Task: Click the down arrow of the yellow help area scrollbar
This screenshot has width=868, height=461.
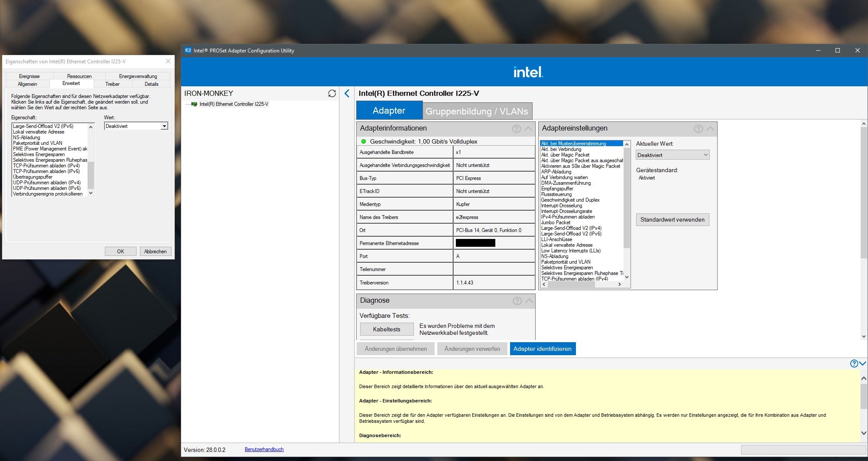Action: [x=864, y=433]
